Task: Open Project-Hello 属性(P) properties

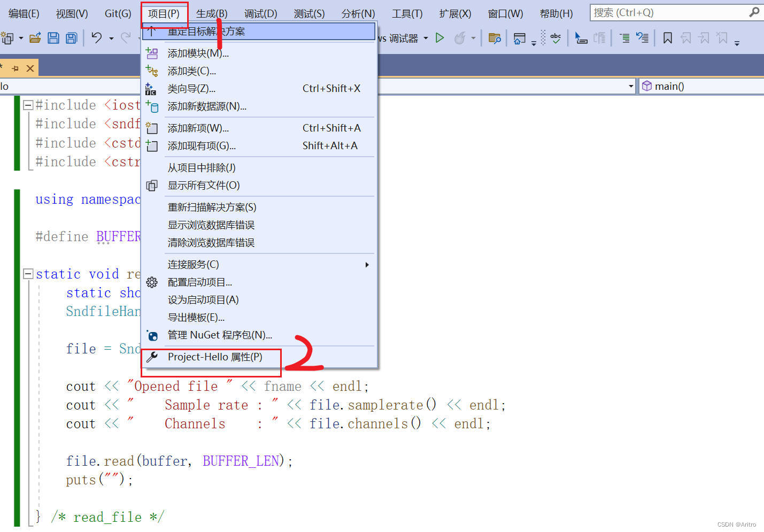Action: pyautogui.click(x=259, y=357)
